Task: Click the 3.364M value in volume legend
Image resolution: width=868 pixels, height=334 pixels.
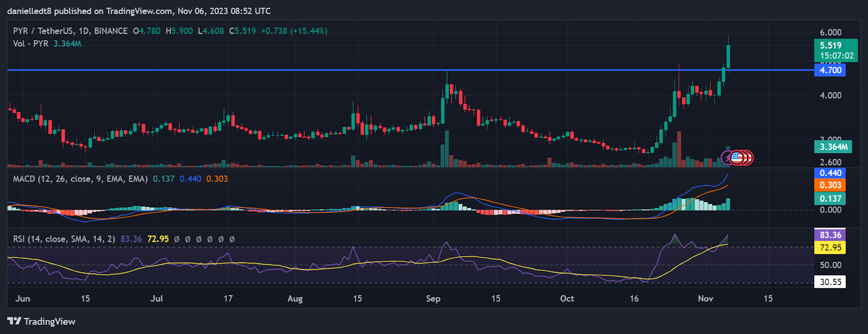Action: pos(67,43)
